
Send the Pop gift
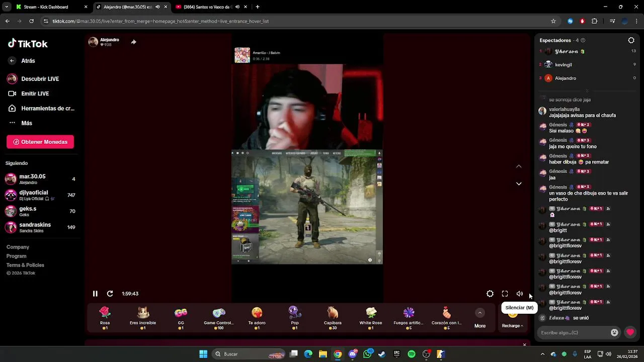[x=295, y=318]
